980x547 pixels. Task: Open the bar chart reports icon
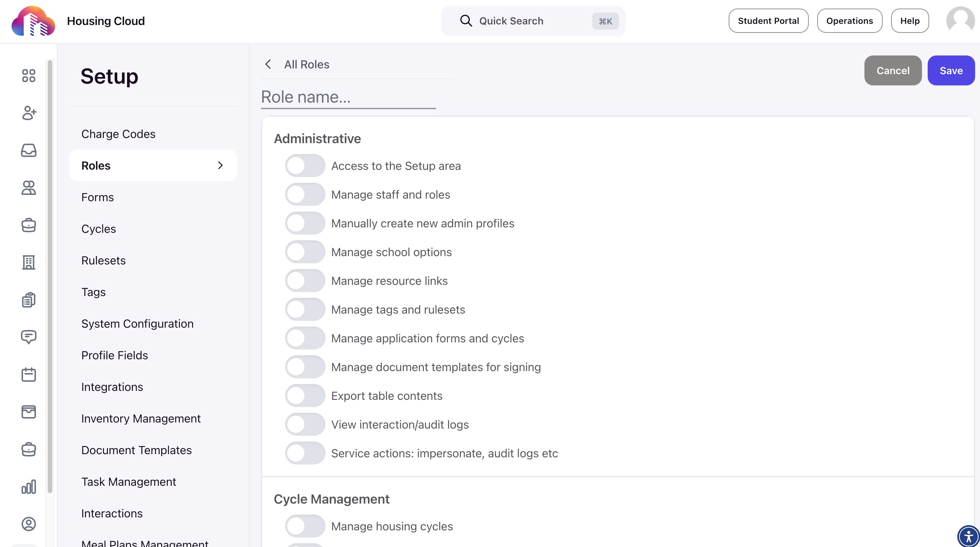pyautogui.click(x=28, y=487)
